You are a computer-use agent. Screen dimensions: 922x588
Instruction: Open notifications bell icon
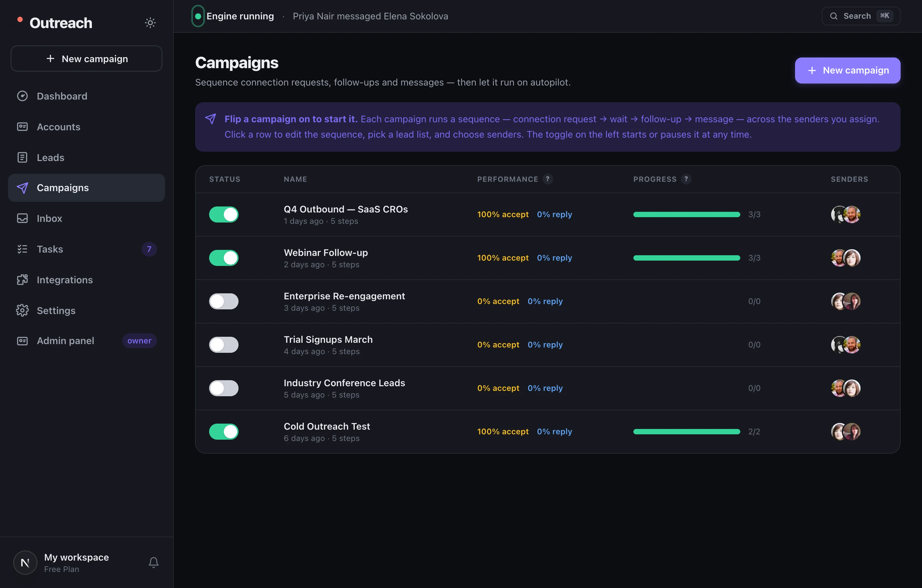click(154, 562)
